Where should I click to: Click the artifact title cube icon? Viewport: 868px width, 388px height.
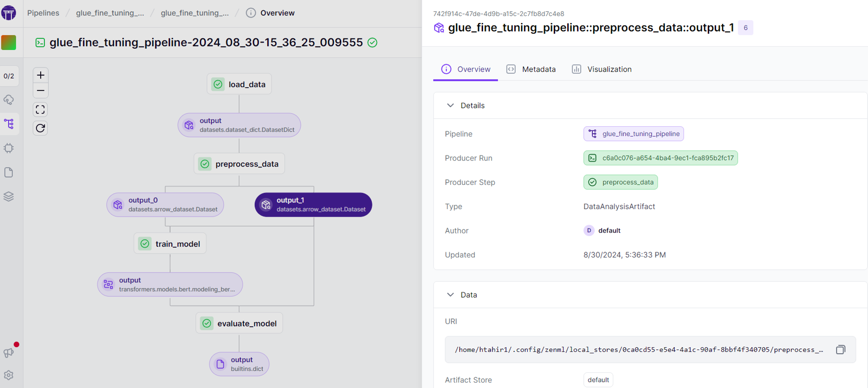pyautogui.click(x=439, y=28)
